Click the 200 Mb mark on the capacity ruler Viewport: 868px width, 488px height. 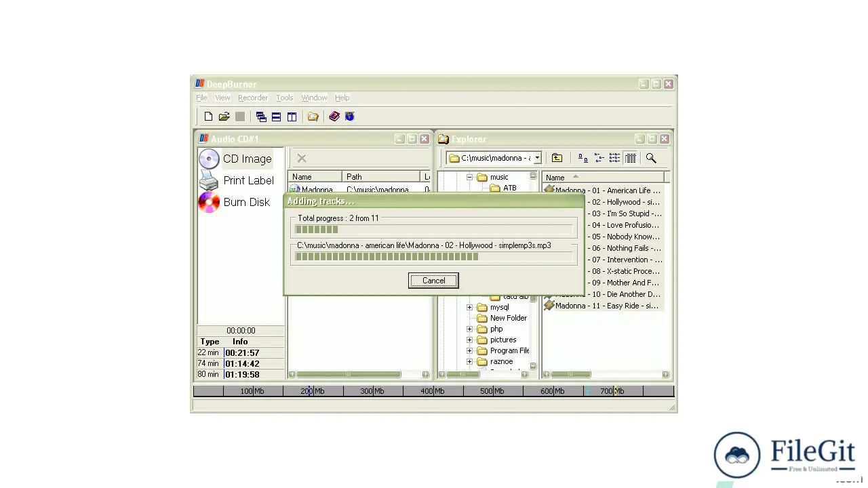coord(312,391)
